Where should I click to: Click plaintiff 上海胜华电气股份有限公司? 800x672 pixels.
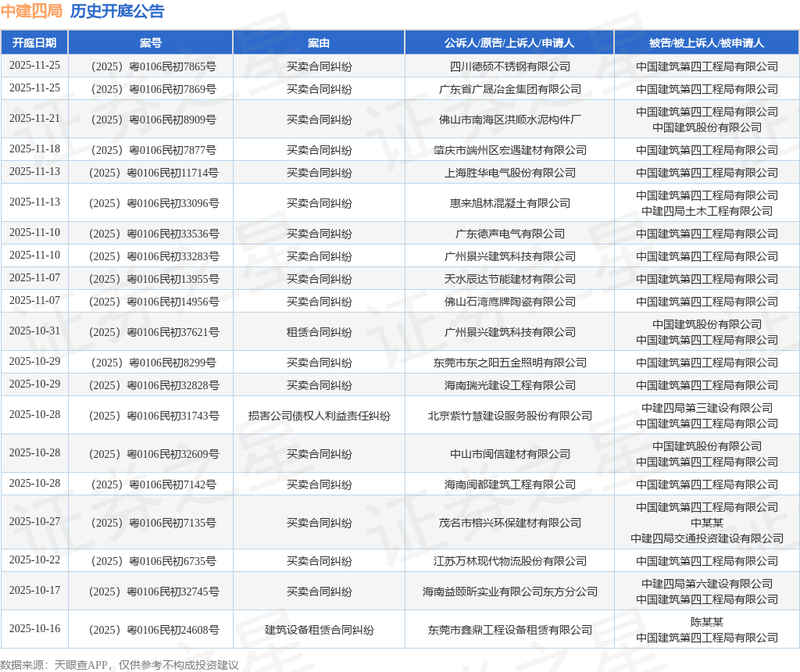pyautogui.click(x=509, y=173)
